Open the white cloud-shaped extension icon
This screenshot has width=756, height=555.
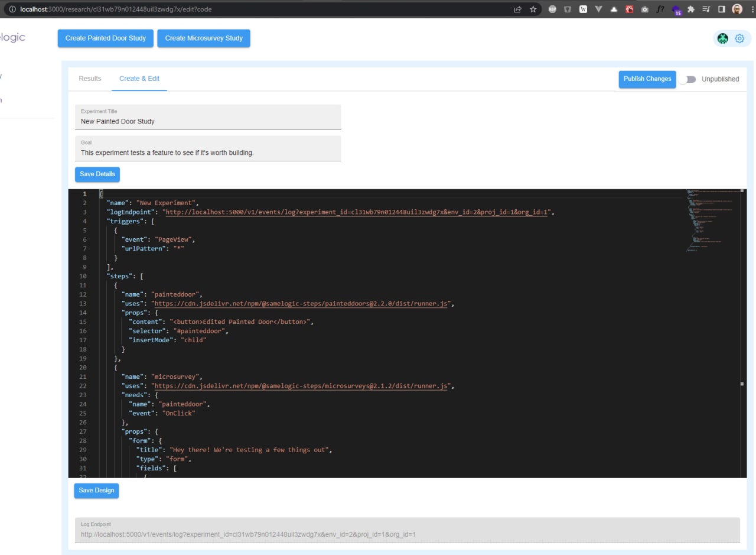pos(614,9)
